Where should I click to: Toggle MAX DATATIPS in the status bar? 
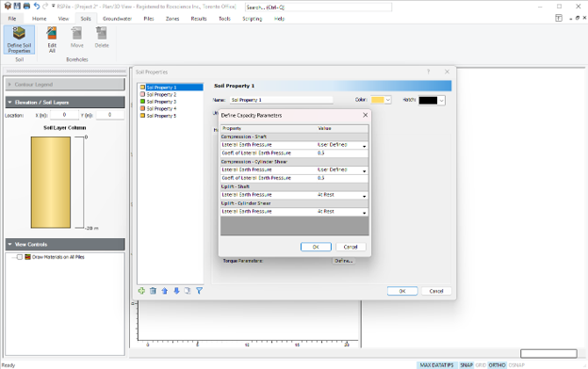pos(436,365)
